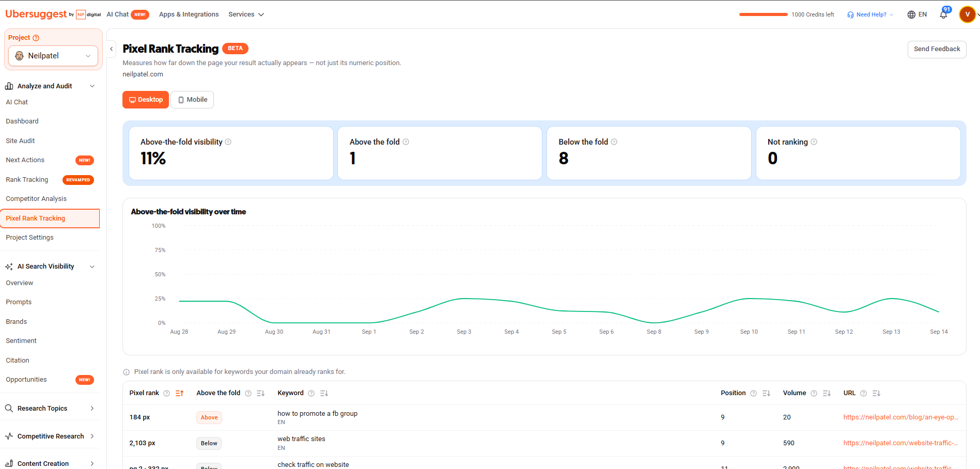Open Apps & Integrations menu
The height and width of the screenshot is (469, 980).
pyautogui.click(x=189, y=14)
